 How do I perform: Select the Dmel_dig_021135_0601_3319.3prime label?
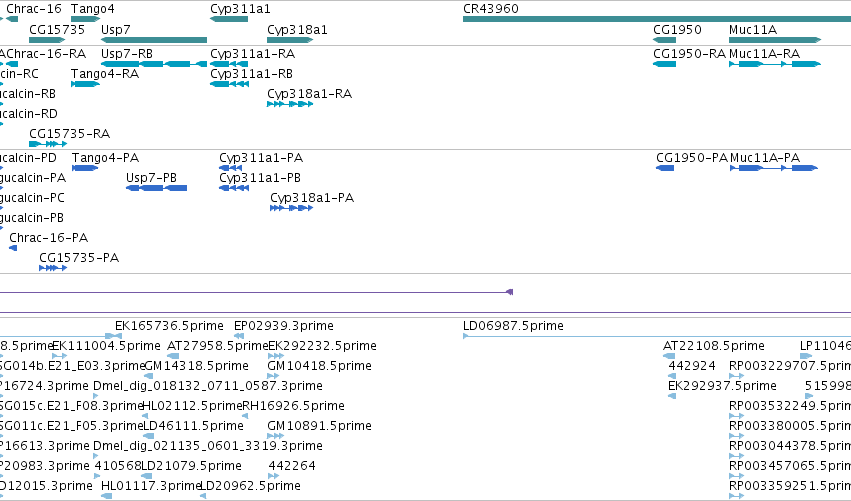point(208,446)
